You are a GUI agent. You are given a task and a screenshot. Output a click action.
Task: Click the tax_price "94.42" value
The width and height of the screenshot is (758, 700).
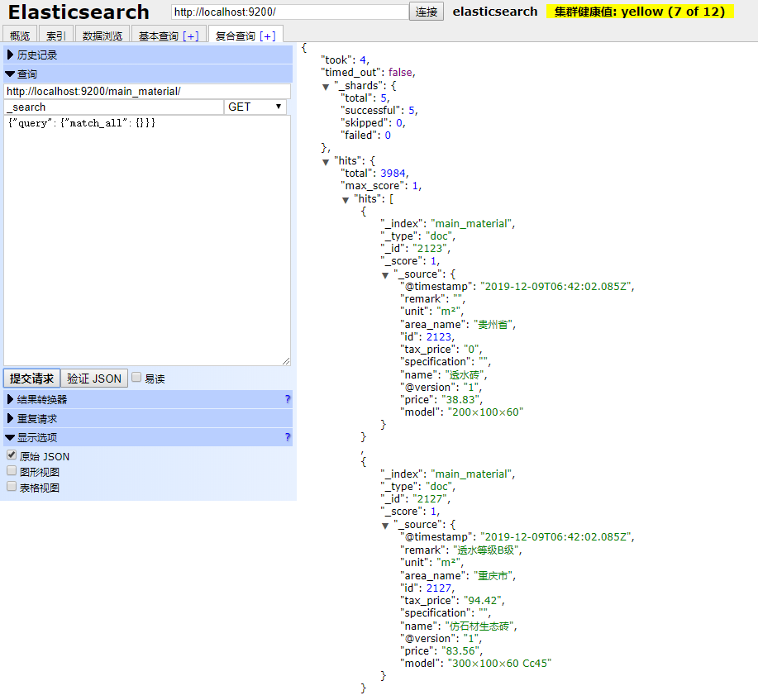tap(483, 601)
